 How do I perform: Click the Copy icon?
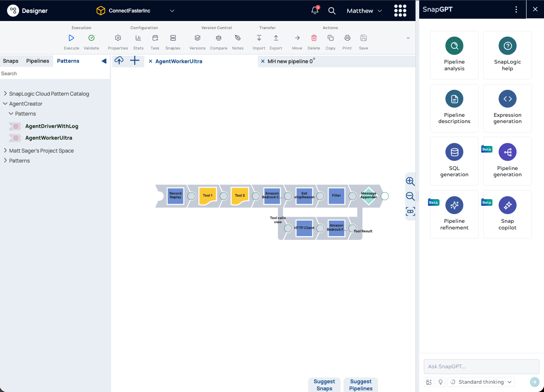click(331, 38)
